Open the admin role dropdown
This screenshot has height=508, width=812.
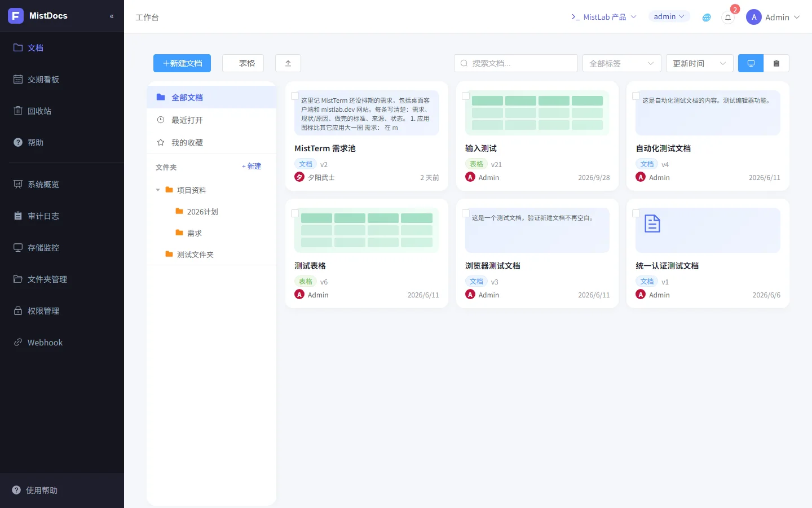[x=669, y=16]
